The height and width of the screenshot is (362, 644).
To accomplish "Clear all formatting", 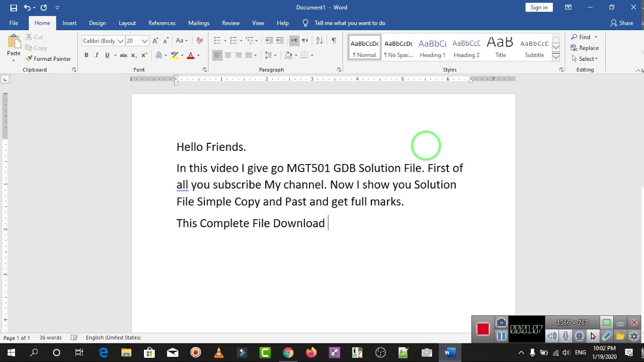I will point(200,41).
